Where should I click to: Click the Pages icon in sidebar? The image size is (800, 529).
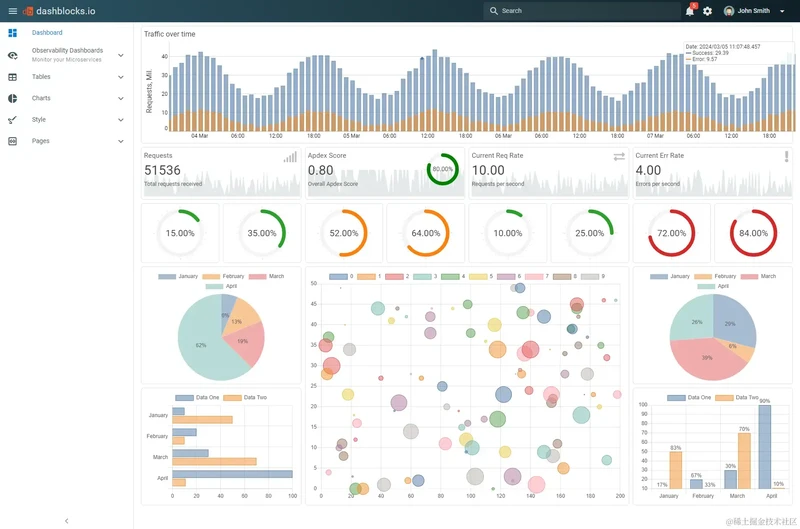pos(13,141)
